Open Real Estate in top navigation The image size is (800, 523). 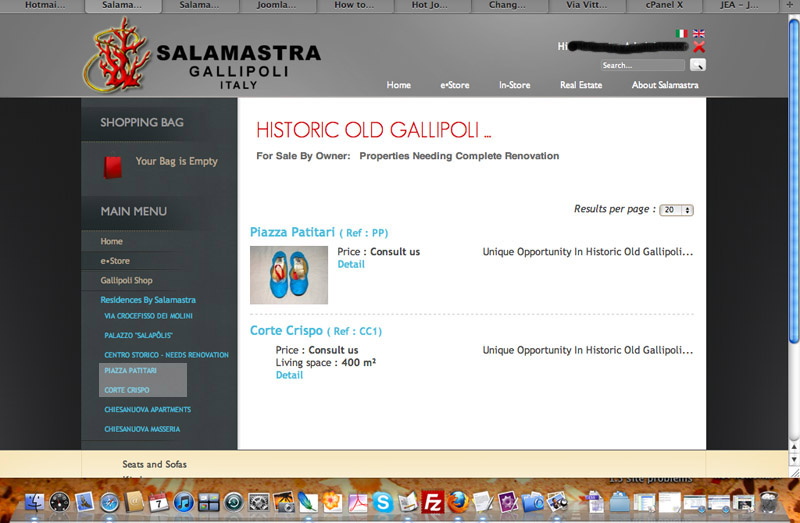click(581, 85)
